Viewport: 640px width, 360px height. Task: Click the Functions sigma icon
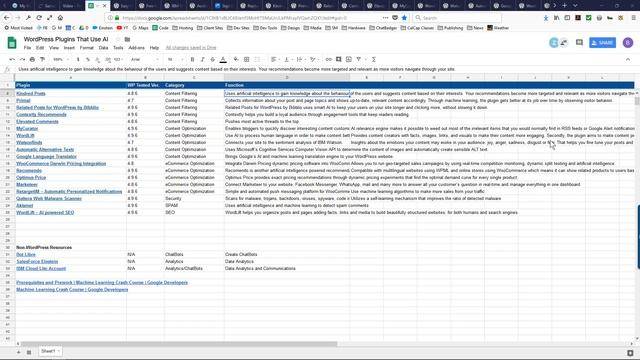point(373,60)
